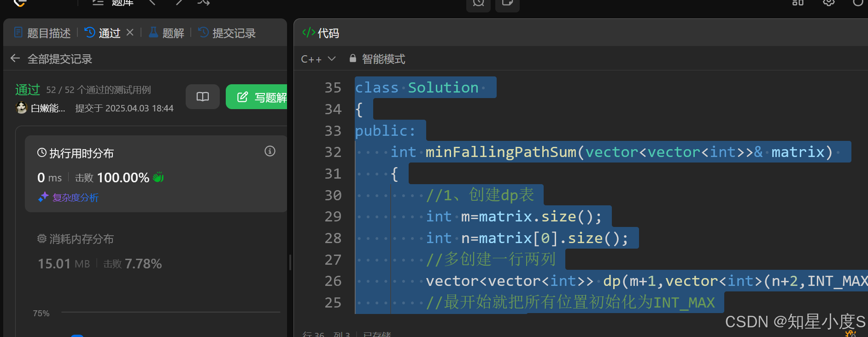Image resolution: width=868 pixels, height=337 pixels.
Task: Click the '//1、创建dp表' comment line
Action: (x=480, y=195)
